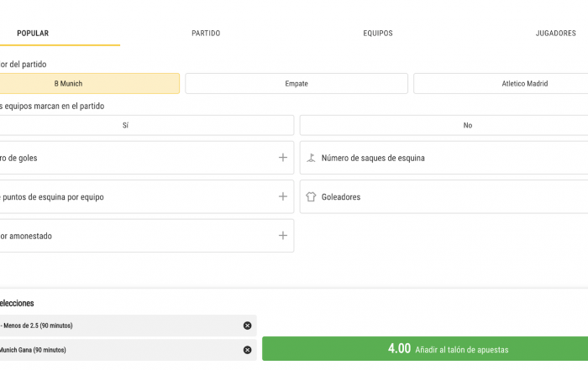
Task: Click the jersey icon beside Goleadores
Action: pos(311,196)
